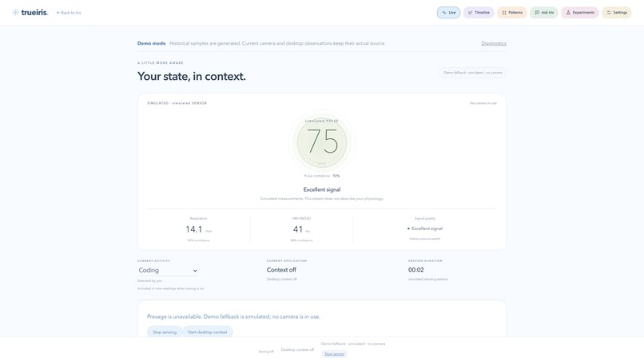Click the Ask Iris chat bubble icon

537,13
